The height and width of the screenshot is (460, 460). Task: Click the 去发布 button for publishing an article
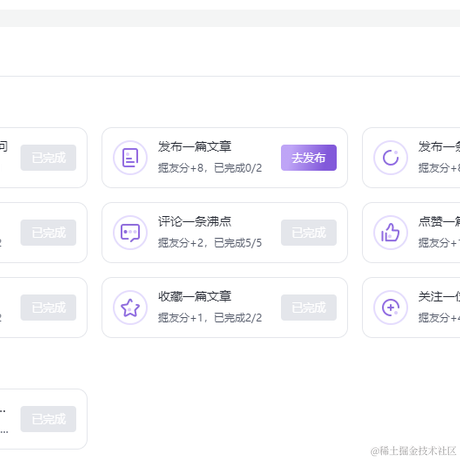coord(309,158)
